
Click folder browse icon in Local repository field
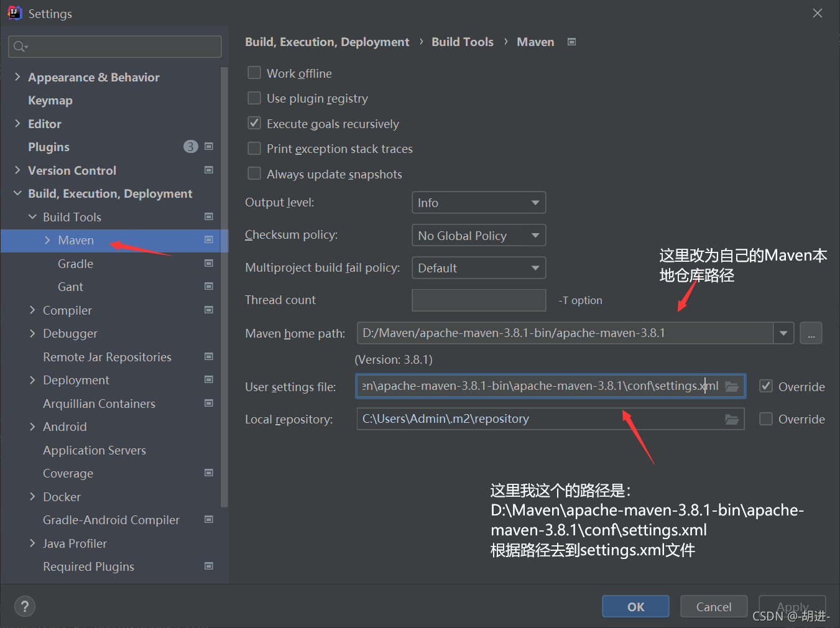coord(732,419)
